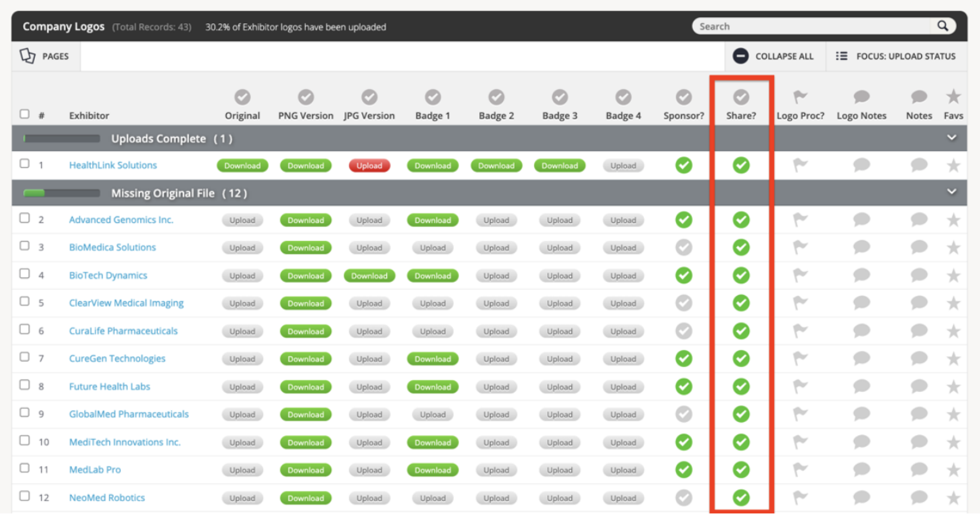The width and height of the screenshot is (980, 515).
Task: Toggle Share status for HealthLink Solutions
Action: coord(741,165)
